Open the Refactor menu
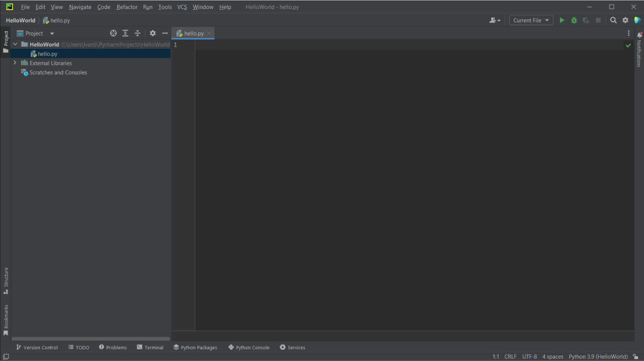 pyautogui.click(x=127, y=7)
